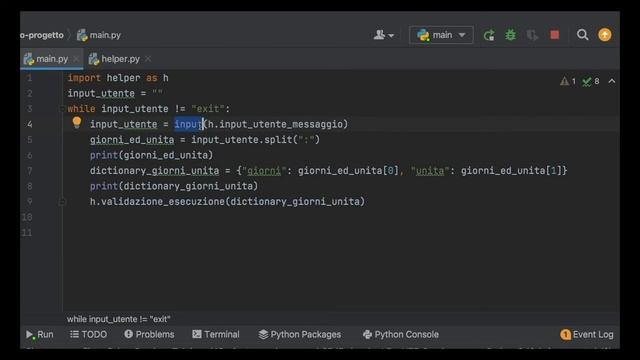Click the "unita" dictionary key on line 7
Viewport: 640px width, 360px height.
(430, 171)
